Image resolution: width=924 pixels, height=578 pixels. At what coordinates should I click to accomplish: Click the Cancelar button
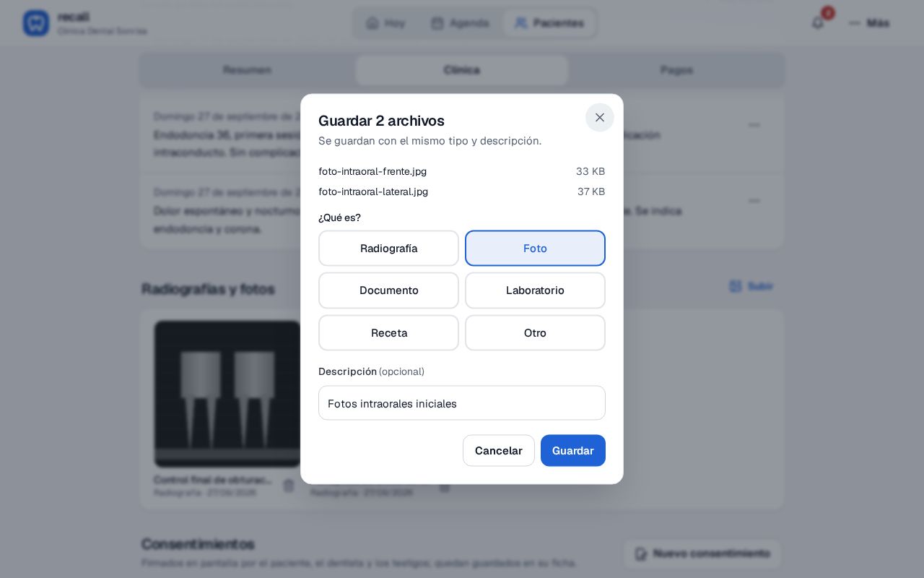pos(499,451)
